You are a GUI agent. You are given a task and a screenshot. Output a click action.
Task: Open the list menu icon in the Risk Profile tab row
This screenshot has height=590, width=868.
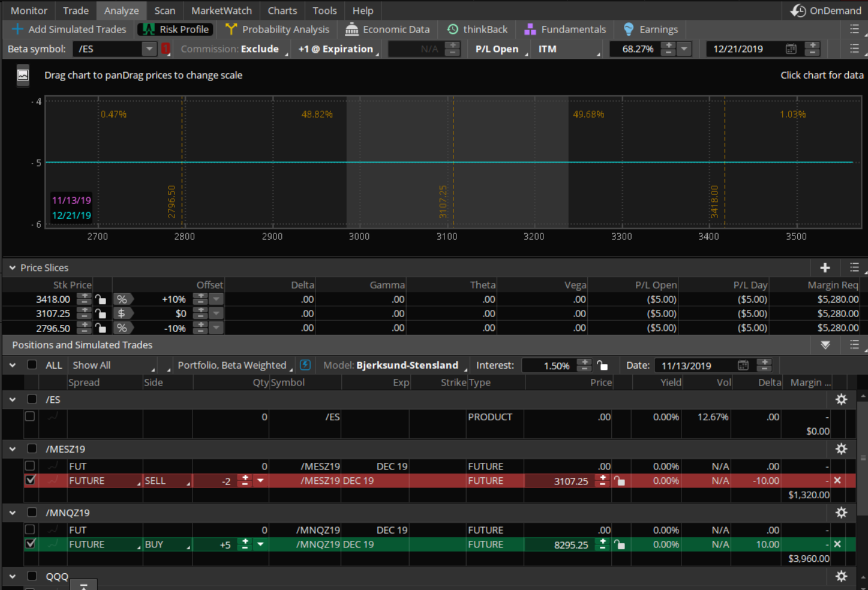[855, 29]
